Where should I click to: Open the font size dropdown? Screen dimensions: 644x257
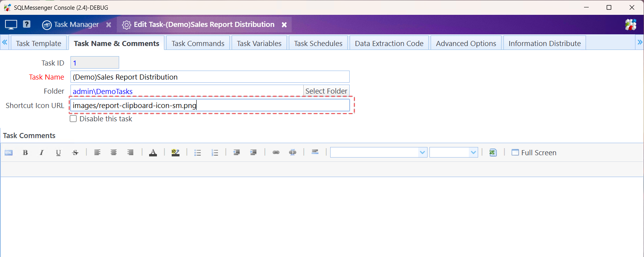click(454, 152)
